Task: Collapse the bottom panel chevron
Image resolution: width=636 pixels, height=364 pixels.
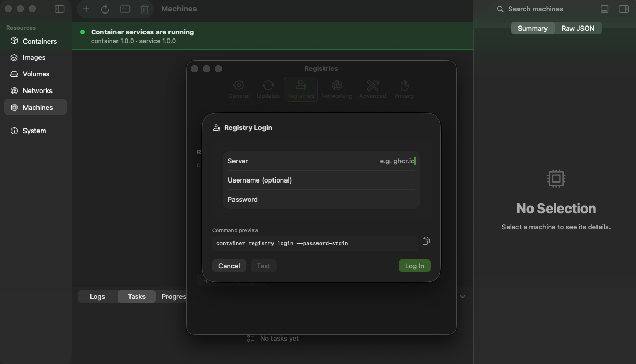Action: coord(462,297)
